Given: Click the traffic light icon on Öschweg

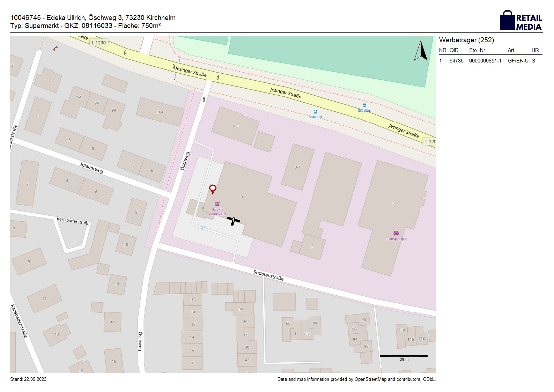Looking at the screenshot, I should click(204, 99).
